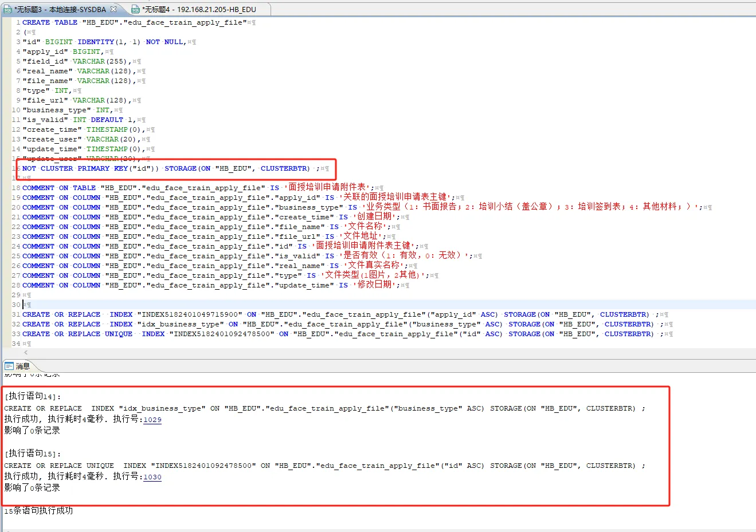Image resolution: width=756 pixels, height=532 pixels.
Task: Click the SQL icon on 无标题4 tab
Action: click(136, 10)
